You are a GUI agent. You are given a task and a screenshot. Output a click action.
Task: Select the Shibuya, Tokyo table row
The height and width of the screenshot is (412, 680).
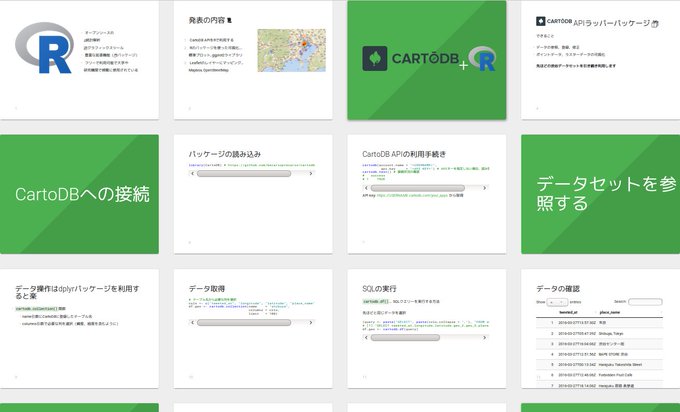(x=599, y=334)
